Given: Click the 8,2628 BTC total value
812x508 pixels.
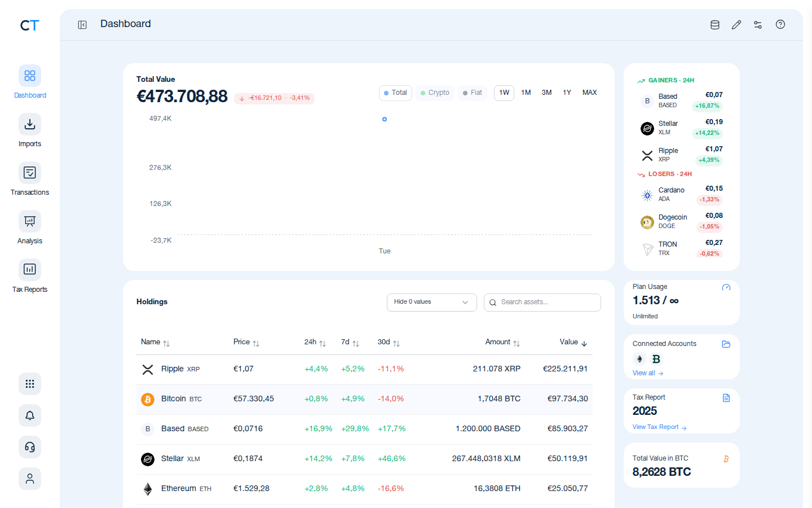Looking at the screenshot, I should pos(661,472).
